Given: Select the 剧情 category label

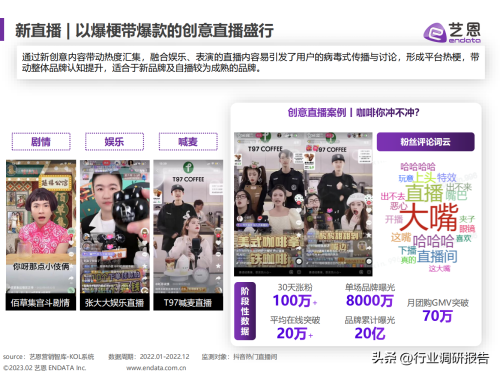Looking at the screenshot, I should [x=41, y=142].
